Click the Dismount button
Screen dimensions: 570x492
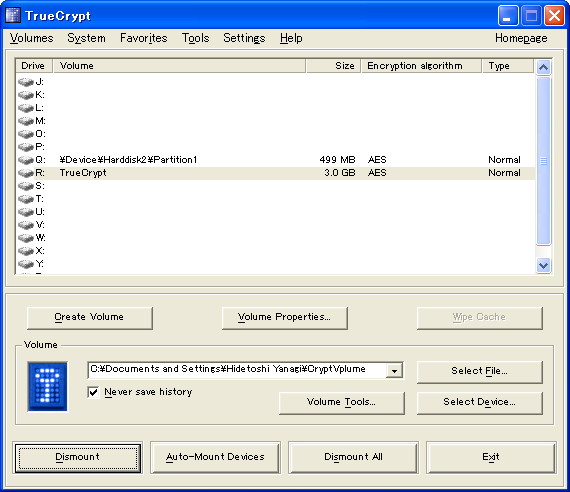[77, 457]
